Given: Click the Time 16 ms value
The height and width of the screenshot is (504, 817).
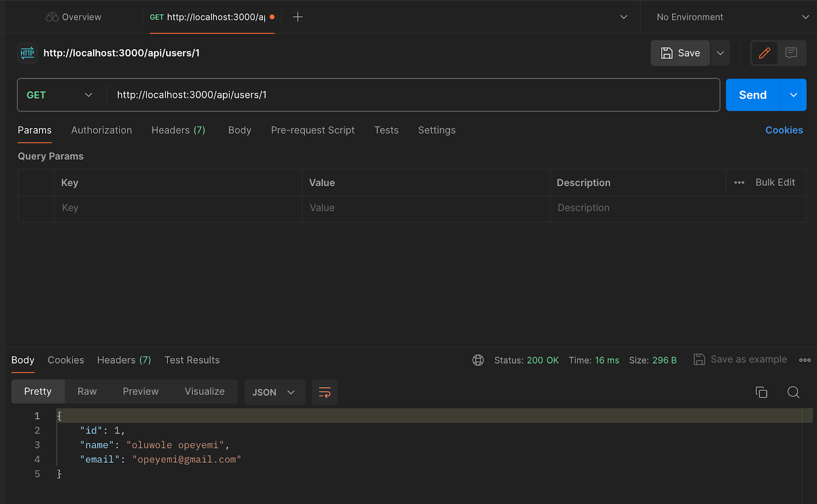Looking at the screenshot, I should tap(607, 360).
